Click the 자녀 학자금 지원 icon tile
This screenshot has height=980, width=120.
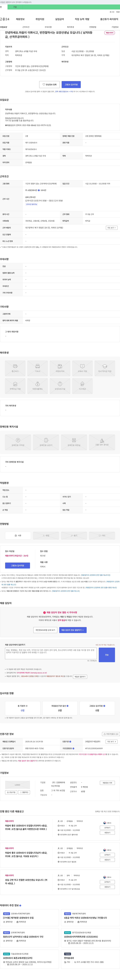click(105, 368)
